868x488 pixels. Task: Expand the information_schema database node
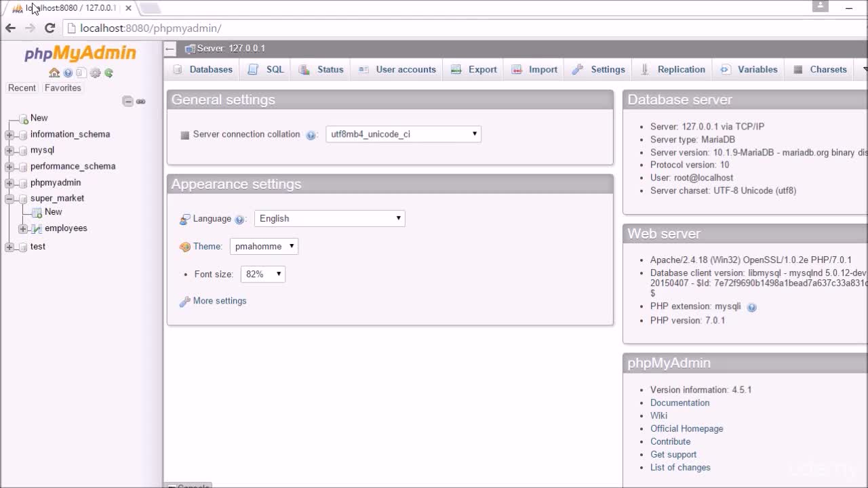9,134
